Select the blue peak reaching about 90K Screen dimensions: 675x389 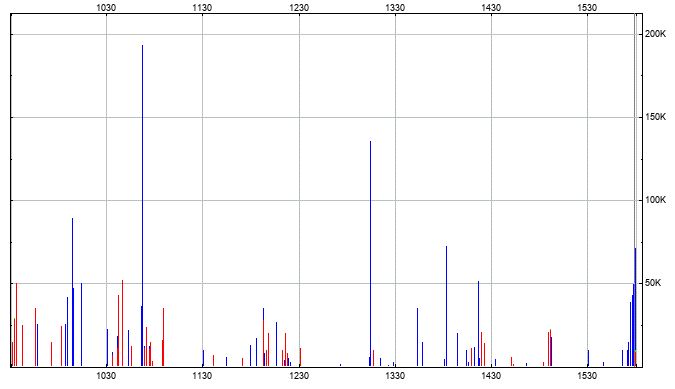pyautogui.click(x=72, y=293)
